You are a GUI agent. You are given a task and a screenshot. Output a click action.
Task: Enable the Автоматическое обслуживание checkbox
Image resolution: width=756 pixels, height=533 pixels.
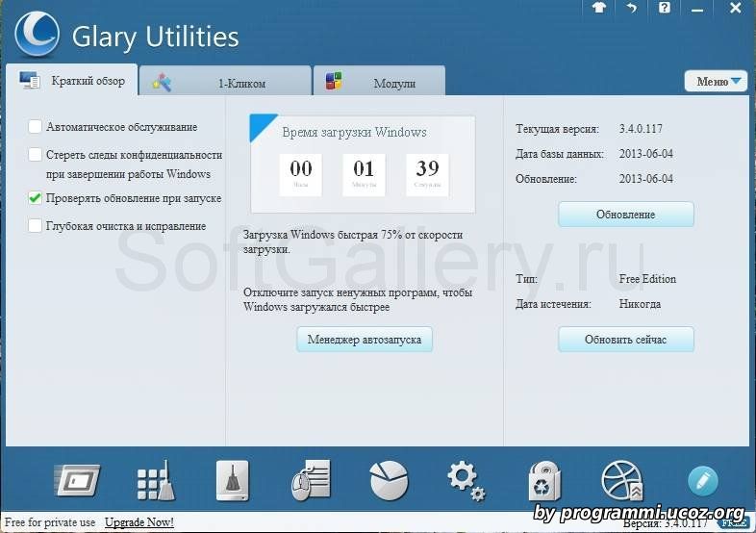point(36,127)
